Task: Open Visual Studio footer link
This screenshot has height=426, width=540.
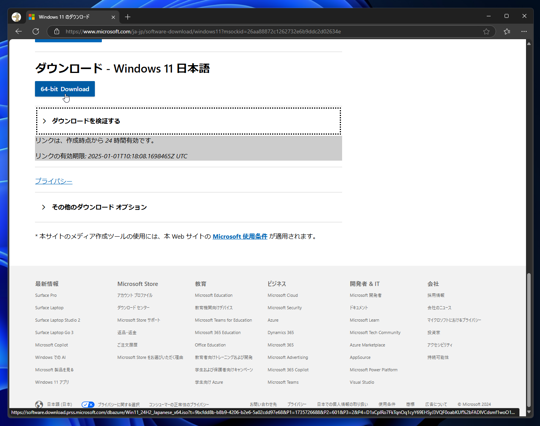Action: pyautogui.click(x=362, y=382)
